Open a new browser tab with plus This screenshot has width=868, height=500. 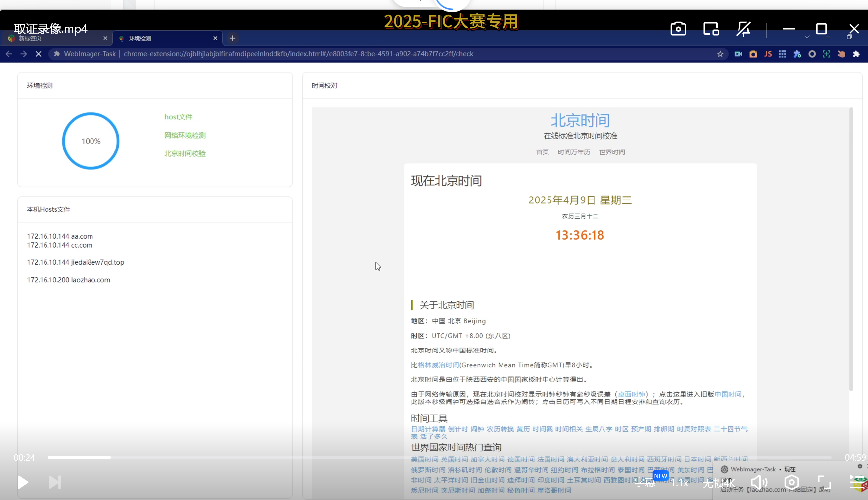[232, 38]
